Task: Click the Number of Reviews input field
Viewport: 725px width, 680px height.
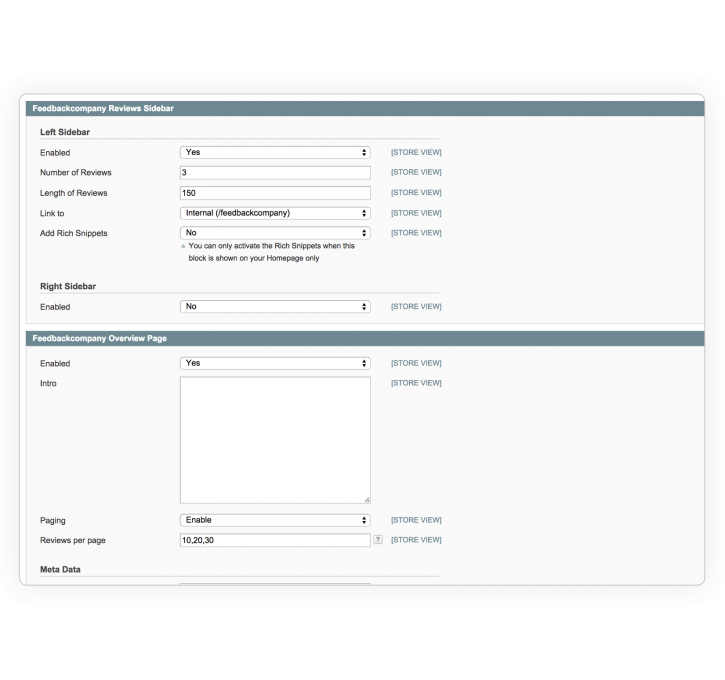Action: [x=275, y=172]
